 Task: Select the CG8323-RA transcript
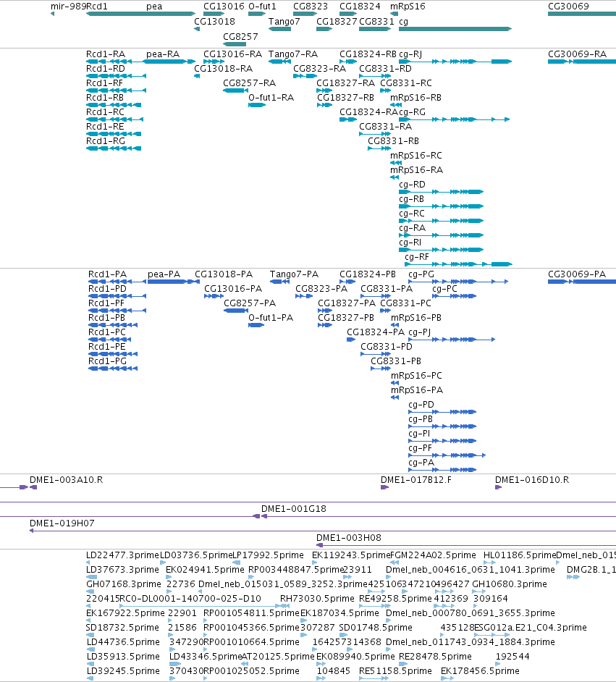pyautogui.click(x=319, y=69)
